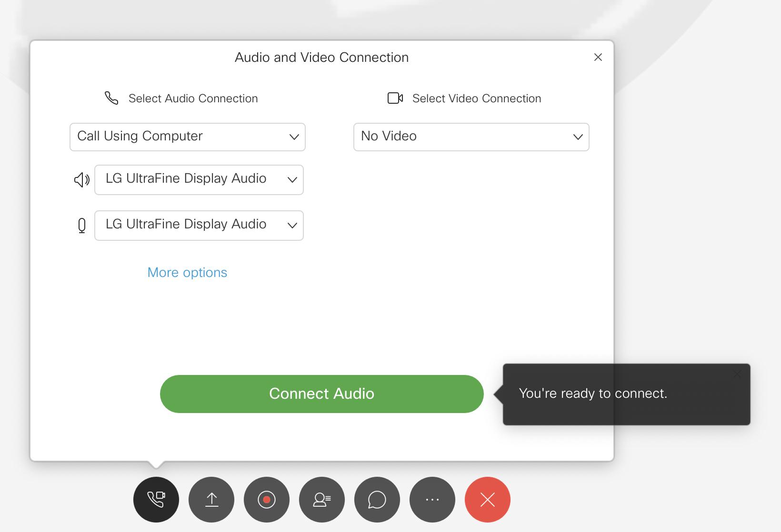The width and height of the screenshot is (781, 532).
Task: Click the camera icon next to Select Video Connection
Action: 394,98
